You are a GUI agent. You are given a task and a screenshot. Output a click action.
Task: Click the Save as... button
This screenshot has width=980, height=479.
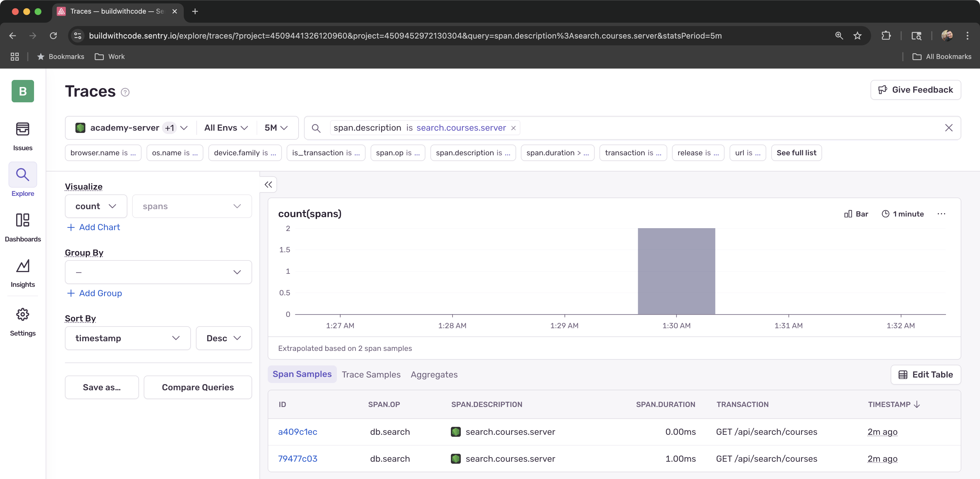[102, 387]
